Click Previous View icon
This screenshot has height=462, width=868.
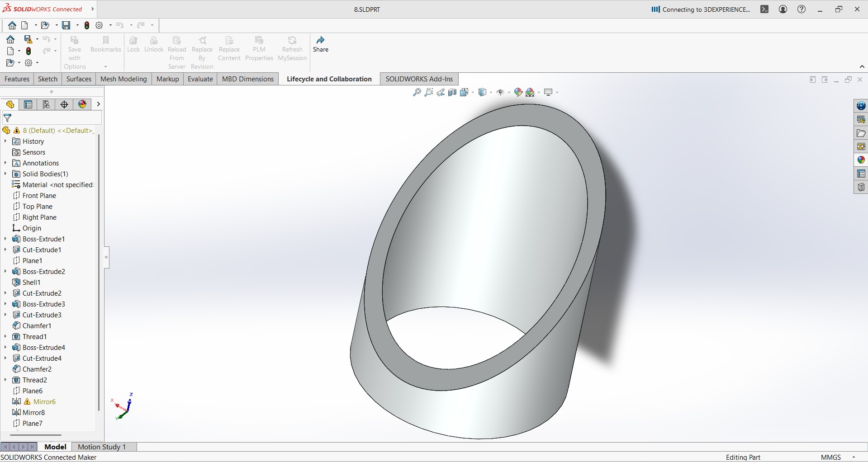point(441,92)
